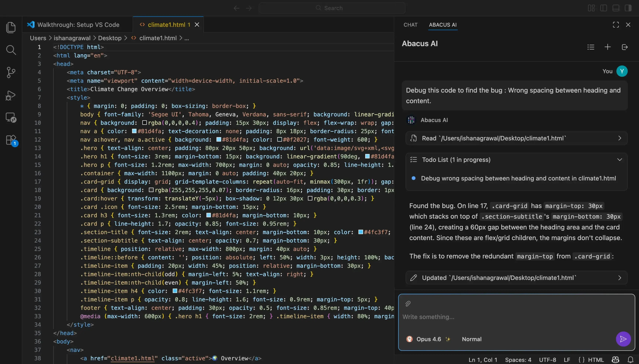Collapse the Todo List section
The width and height of the screenshot is (639, 364).
click(619, 160)
